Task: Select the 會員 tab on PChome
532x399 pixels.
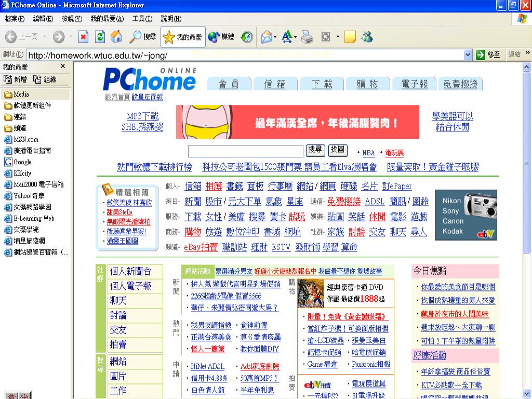Action: click(229, 84)
